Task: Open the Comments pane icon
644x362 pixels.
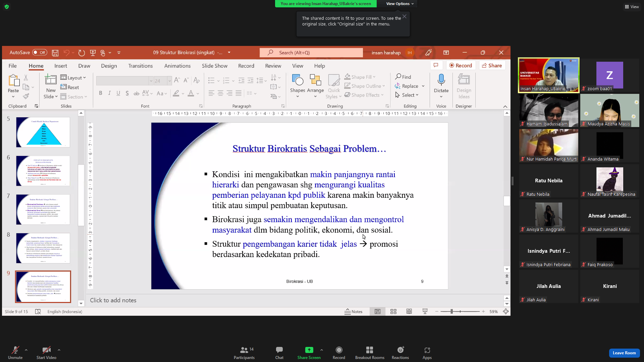Action: [x=436, y=65]
